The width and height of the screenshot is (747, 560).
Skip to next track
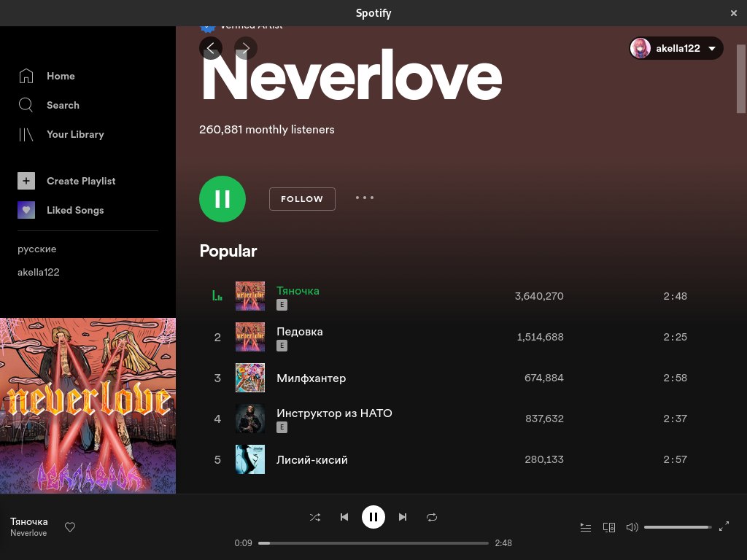click(403, 517)
